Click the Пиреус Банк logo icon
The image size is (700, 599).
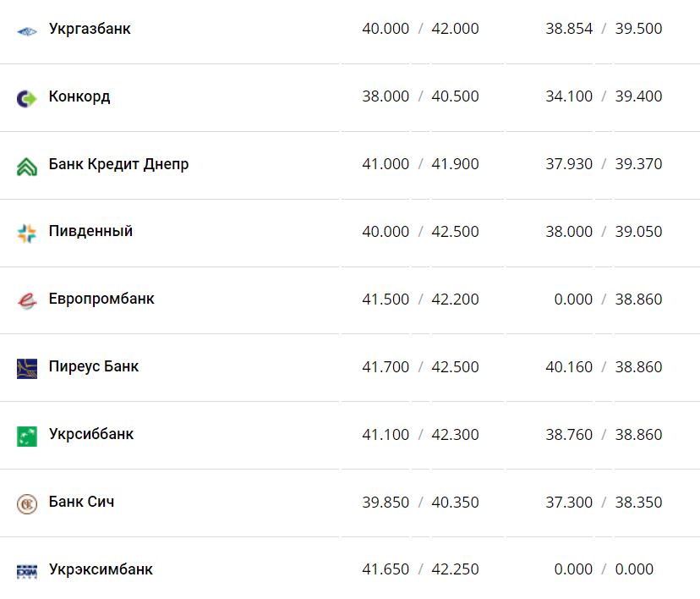(x=27, y=368)
